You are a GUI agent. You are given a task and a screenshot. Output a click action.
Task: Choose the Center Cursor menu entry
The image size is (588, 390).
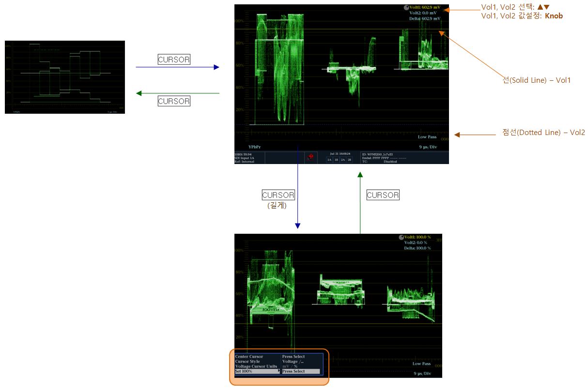pos(249,357)
